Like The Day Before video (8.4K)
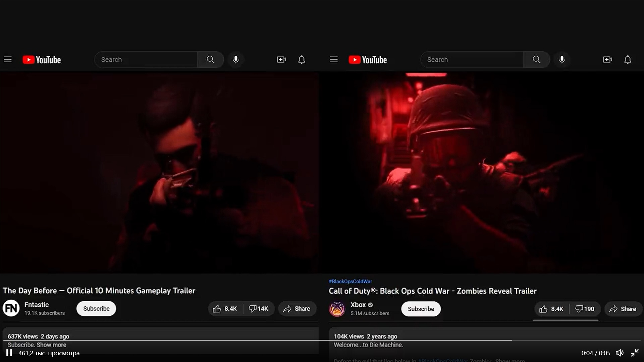Screen dimensions: 644x362 click(x=225, y=309)
